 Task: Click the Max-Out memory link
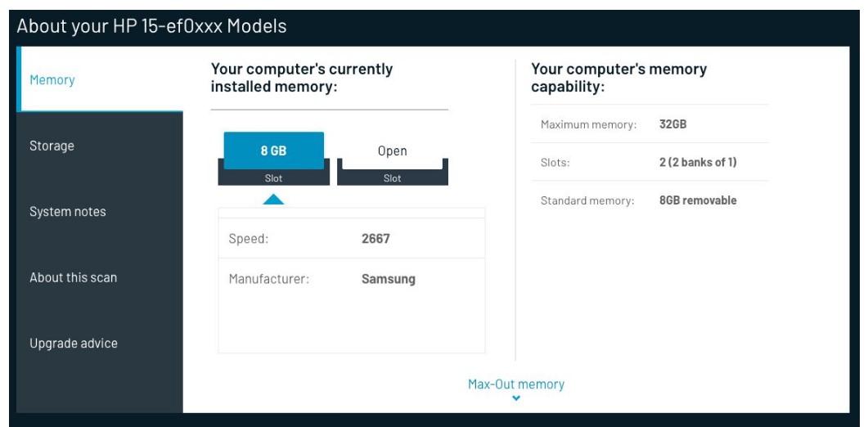pyautogui.click(x=516, y=384)
